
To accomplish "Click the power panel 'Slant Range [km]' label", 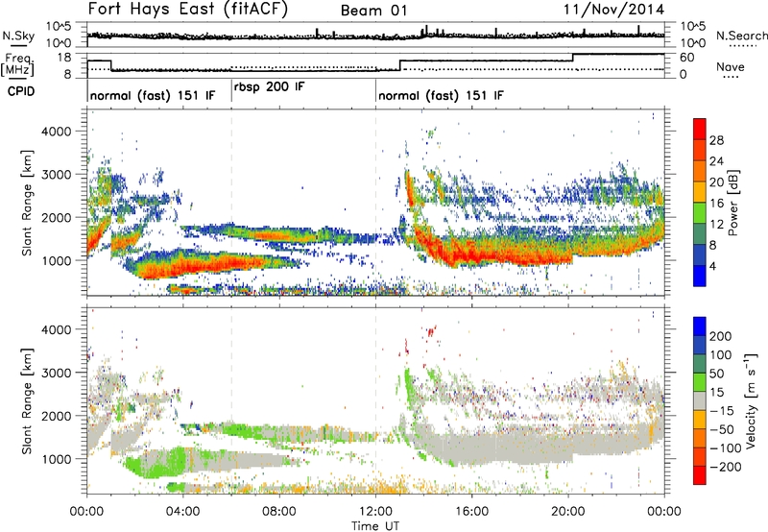I will (27, 203).
